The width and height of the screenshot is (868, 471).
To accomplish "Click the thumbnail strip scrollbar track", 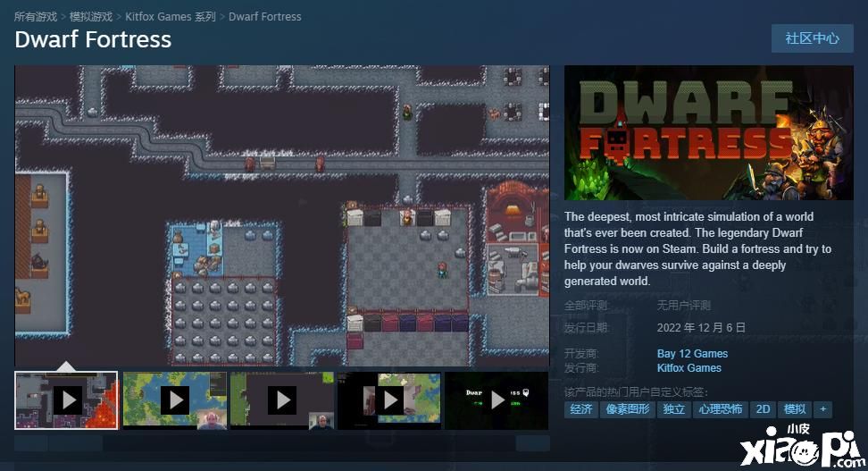I will click(x=282, y=442).
